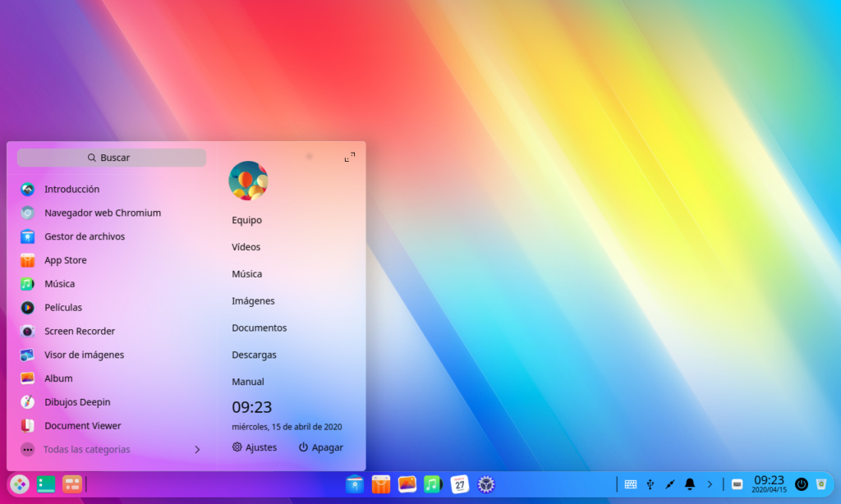Screen dimensions: 841x504
Task: Expand the tray arrow in the dock
Action: coord(710,484)
